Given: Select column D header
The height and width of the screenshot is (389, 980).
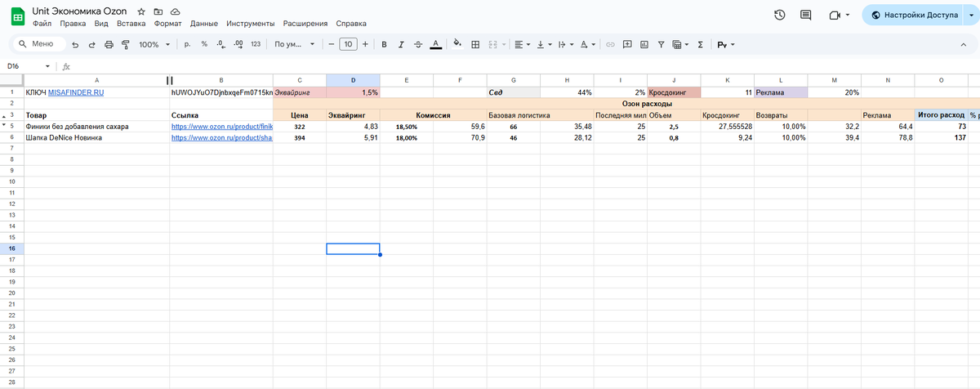Looking at the screenshot, I should (353, 79).
